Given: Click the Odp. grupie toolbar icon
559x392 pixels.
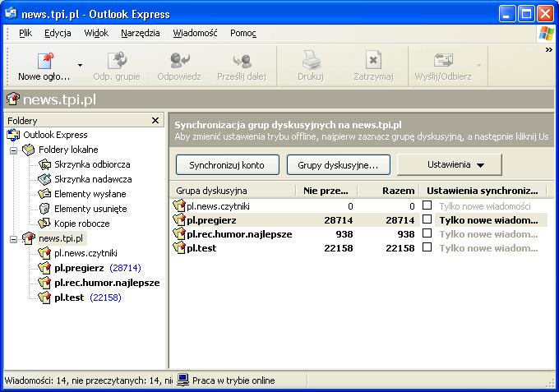Looking at the screenshot, I should [116, 62].
